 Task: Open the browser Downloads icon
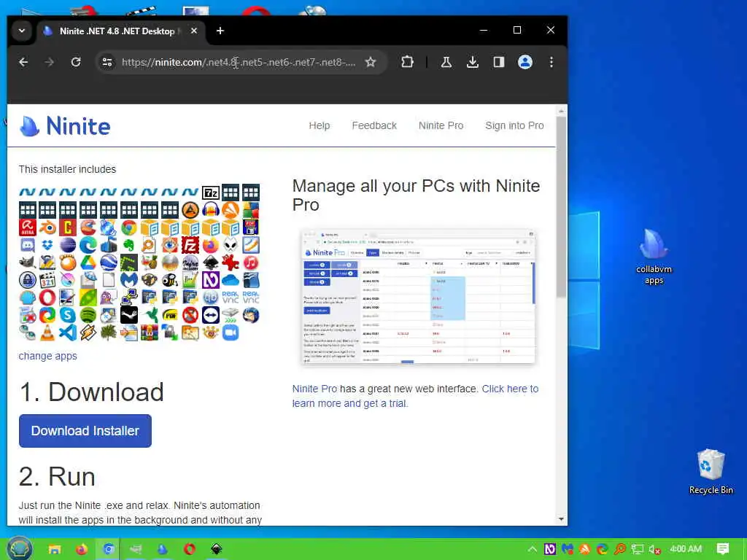pos(473,63)
